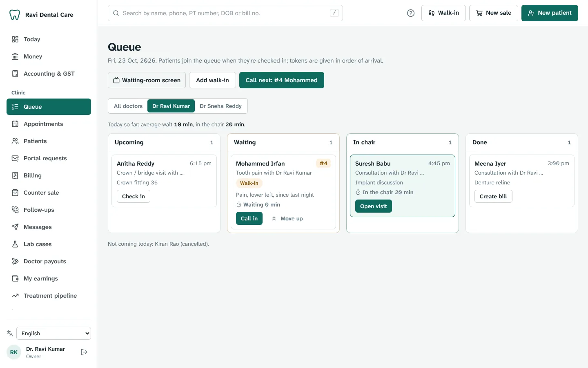Viewport: 588px width, 368px height.
Task: Open Messages page
Action: click(49, 227)
